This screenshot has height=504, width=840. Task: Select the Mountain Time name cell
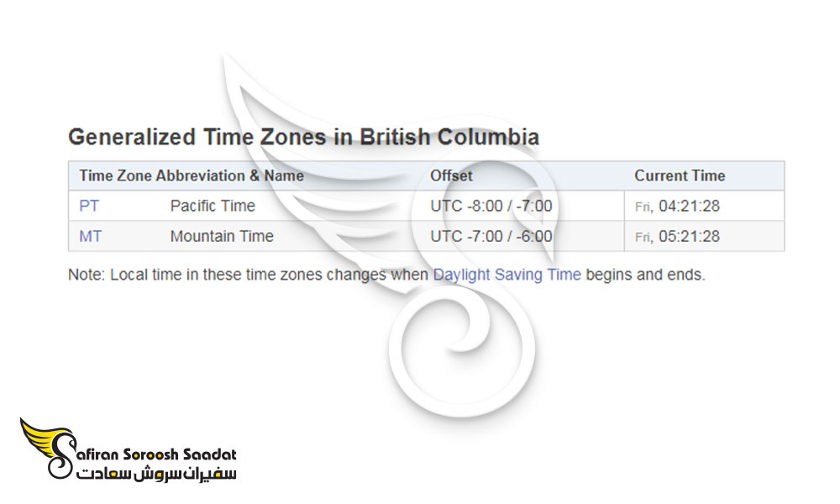[x=222, y=236]
